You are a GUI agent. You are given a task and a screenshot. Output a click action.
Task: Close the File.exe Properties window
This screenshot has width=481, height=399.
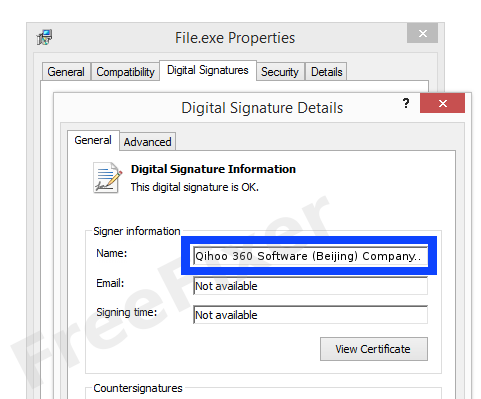tap(422, 33)
